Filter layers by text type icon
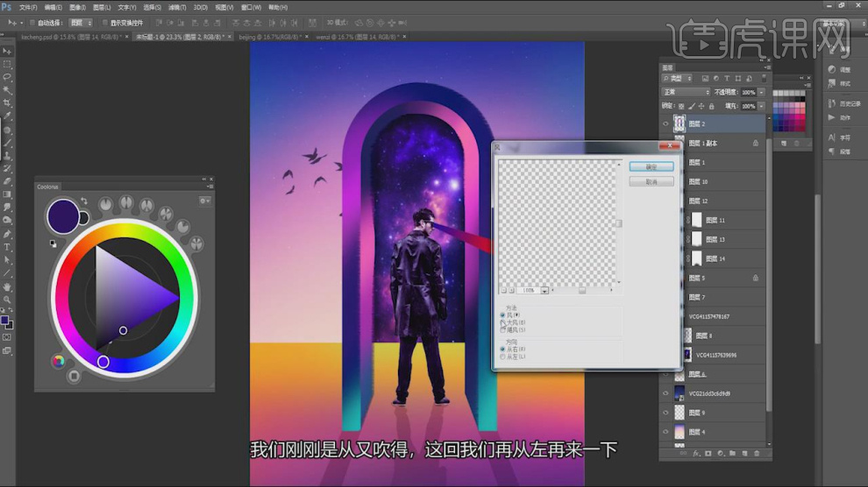The width and height of the screenshot is (868, 487). (727, 79)
